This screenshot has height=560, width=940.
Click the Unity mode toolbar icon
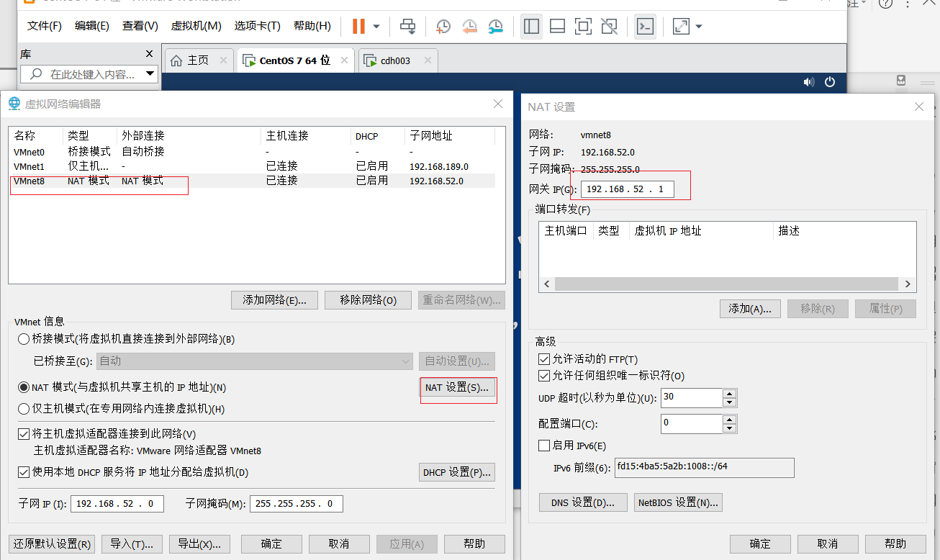point(609,27)
